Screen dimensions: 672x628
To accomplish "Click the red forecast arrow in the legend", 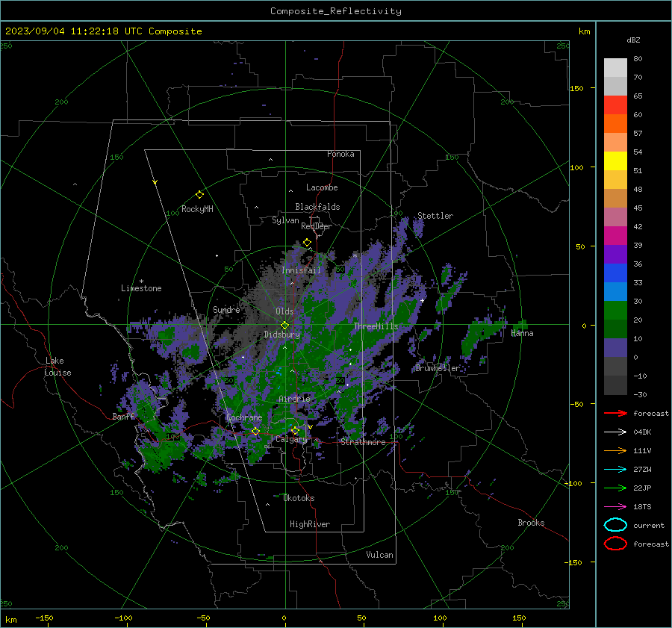I will pyautogui.click(x=615, y=413).
